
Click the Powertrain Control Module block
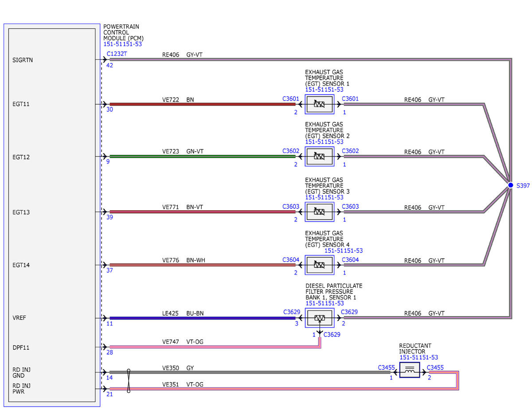[52, 215]
